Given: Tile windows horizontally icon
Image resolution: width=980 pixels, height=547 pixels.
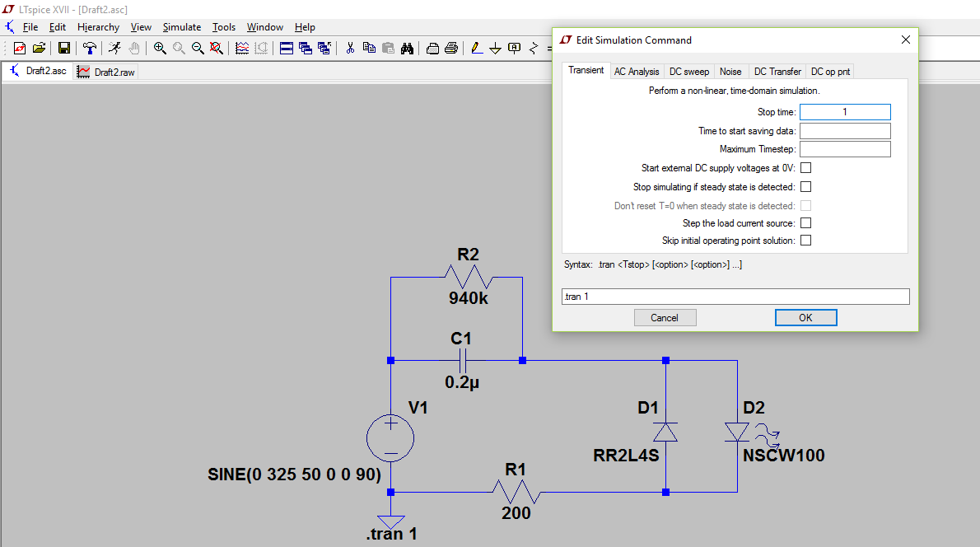Looking at the screenshot, I should point(287,48).
